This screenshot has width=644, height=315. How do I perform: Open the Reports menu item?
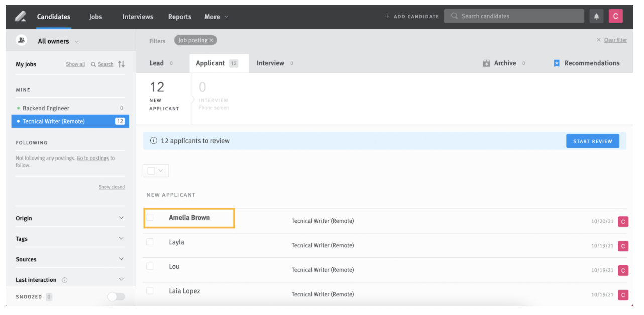[x=179, y=17]
